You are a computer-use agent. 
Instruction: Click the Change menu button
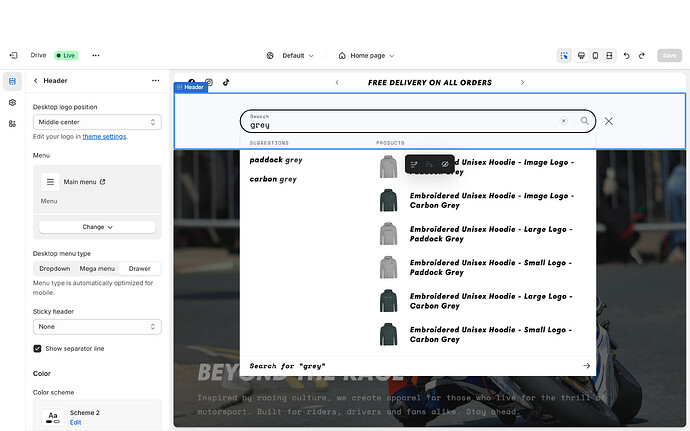click(97, 227)
